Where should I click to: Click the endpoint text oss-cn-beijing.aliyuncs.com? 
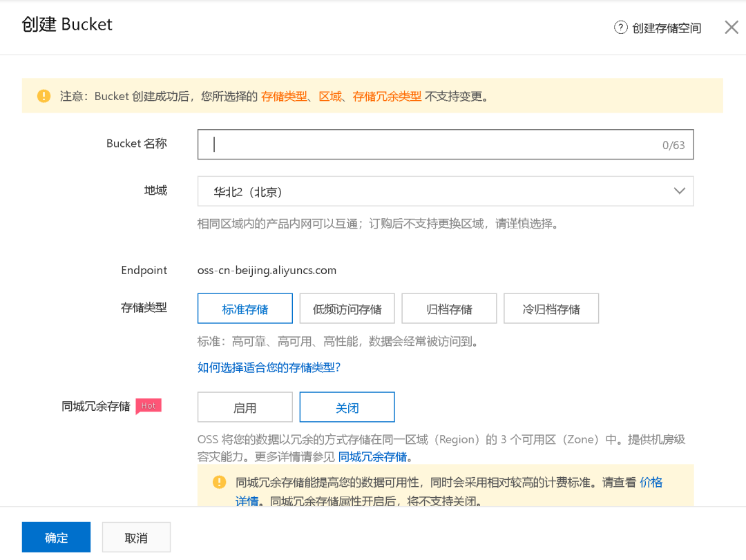click(267, 270)
